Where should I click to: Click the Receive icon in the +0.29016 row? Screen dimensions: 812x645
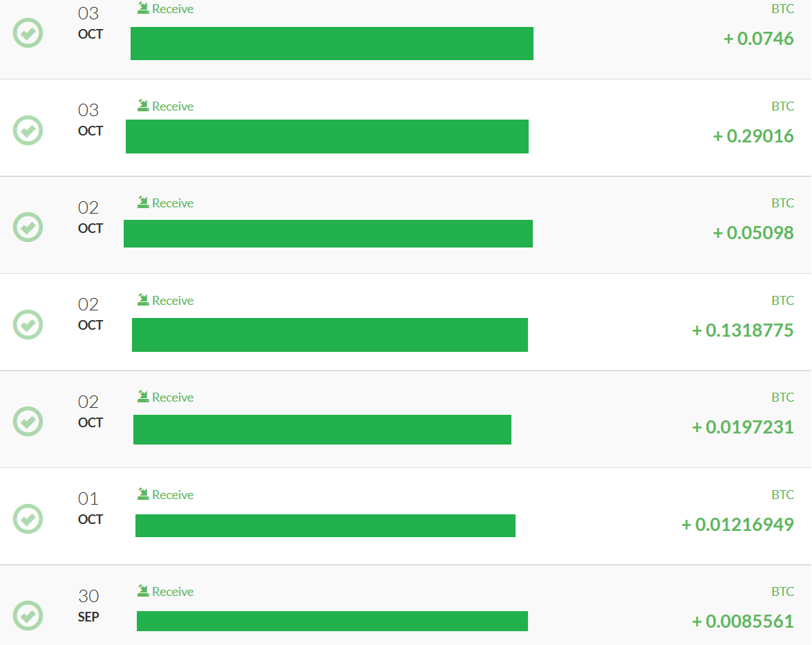click(x=143, y=105)
